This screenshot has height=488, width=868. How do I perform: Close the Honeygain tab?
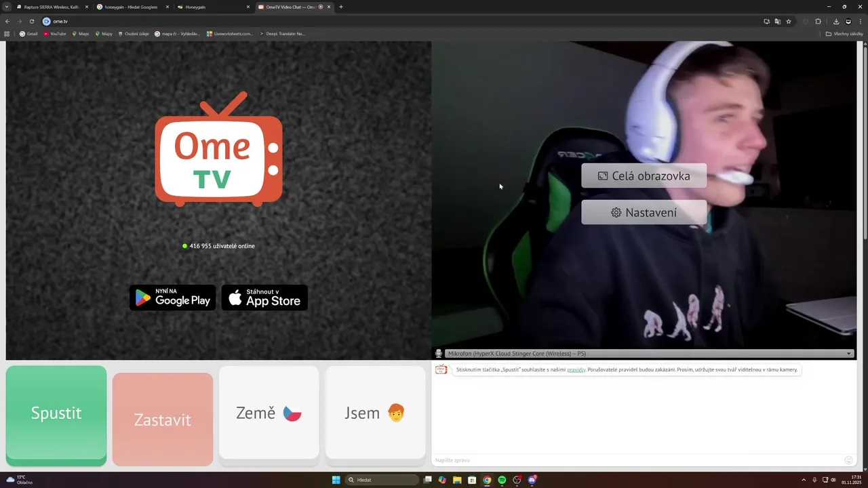tap(248, 7)
